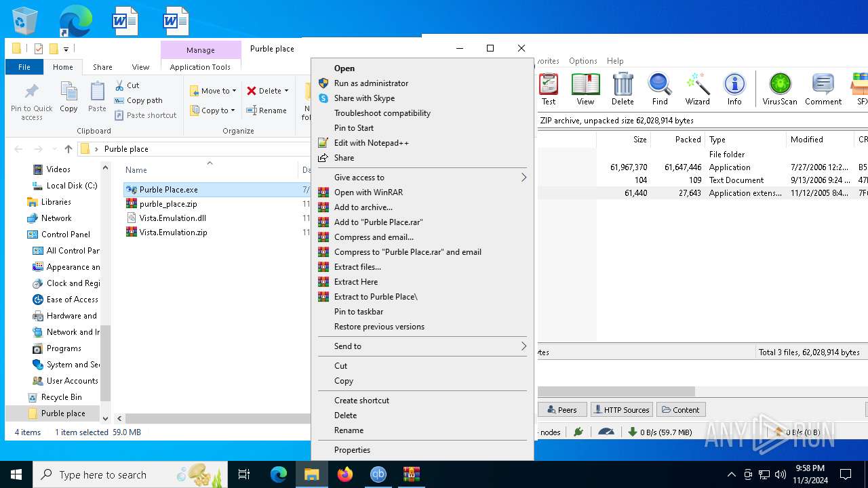Choose Share with Skype
Viewport: 868px width, 488px height.
(422, 98)
